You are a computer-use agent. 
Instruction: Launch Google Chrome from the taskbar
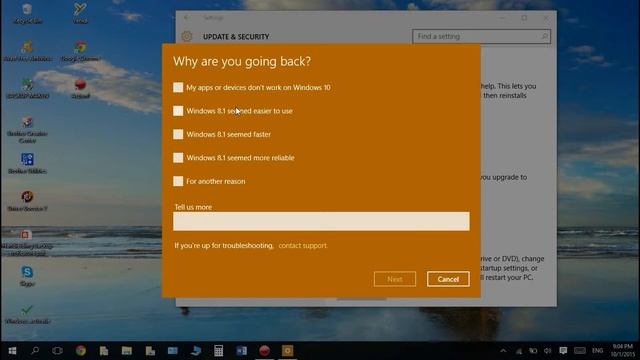(80, 351)
